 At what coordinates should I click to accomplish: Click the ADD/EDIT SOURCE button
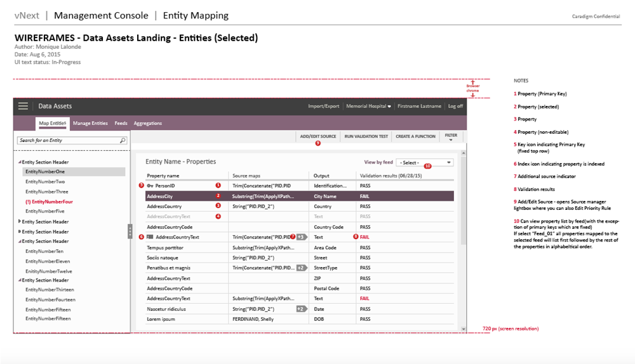(318, 136)
